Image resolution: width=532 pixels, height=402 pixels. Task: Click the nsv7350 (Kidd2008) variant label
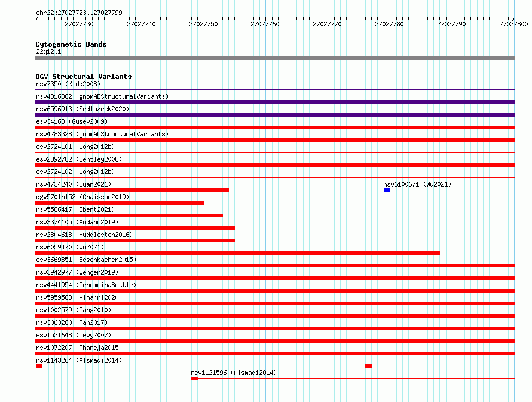click(68, 84)
